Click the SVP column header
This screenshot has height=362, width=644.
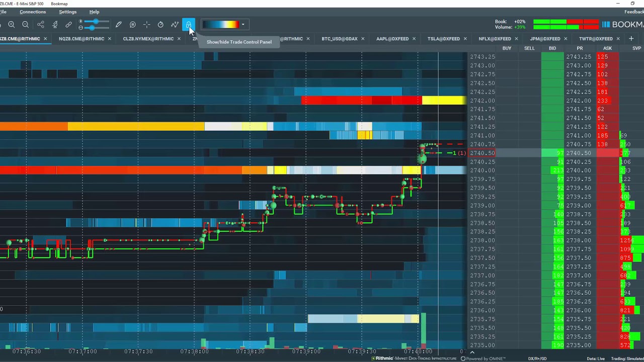[x=636, y=48]
